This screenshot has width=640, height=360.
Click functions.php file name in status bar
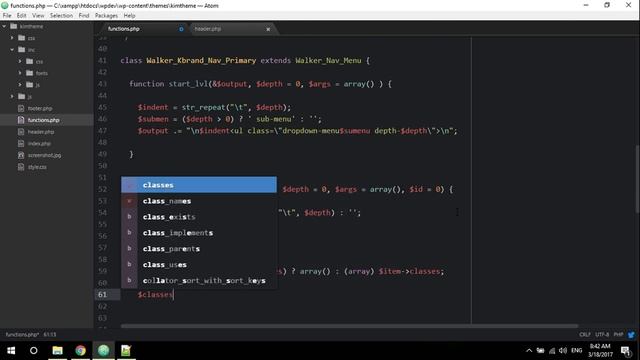[22, 335]
